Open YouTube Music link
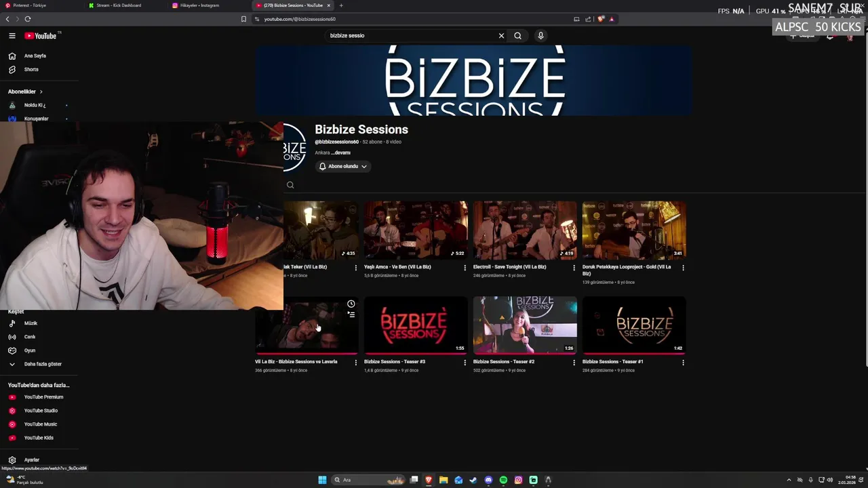Viewport: 868px width, 488px height. coord(39,424)
